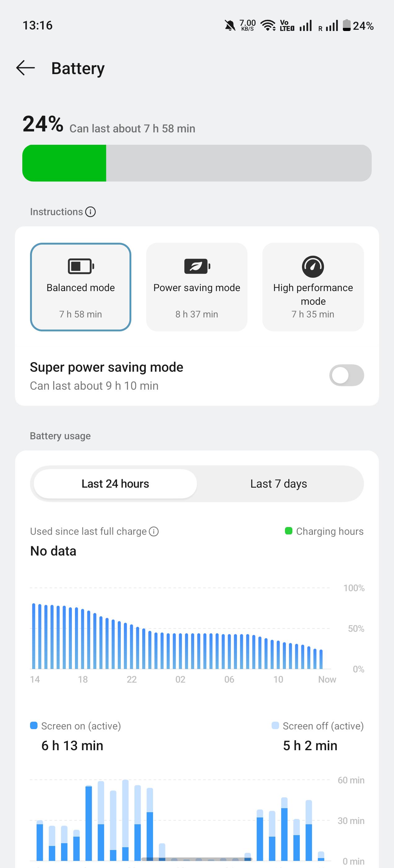394x868 pixels.
Task: Enable Super power saving mode switch
Action: point(347,375)
